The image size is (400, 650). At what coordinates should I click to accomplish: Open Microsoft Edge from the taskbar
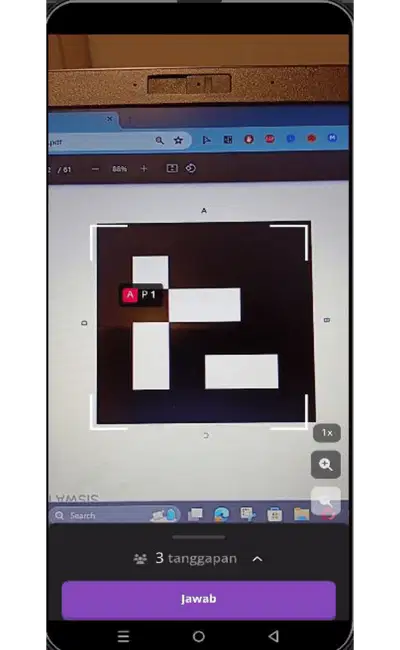tap(221, 515)
